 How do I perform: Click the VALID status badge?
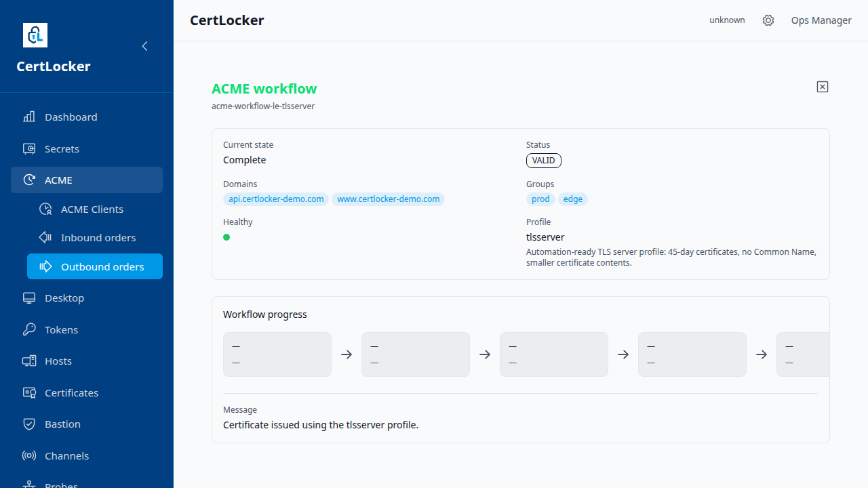coord(544,161)
